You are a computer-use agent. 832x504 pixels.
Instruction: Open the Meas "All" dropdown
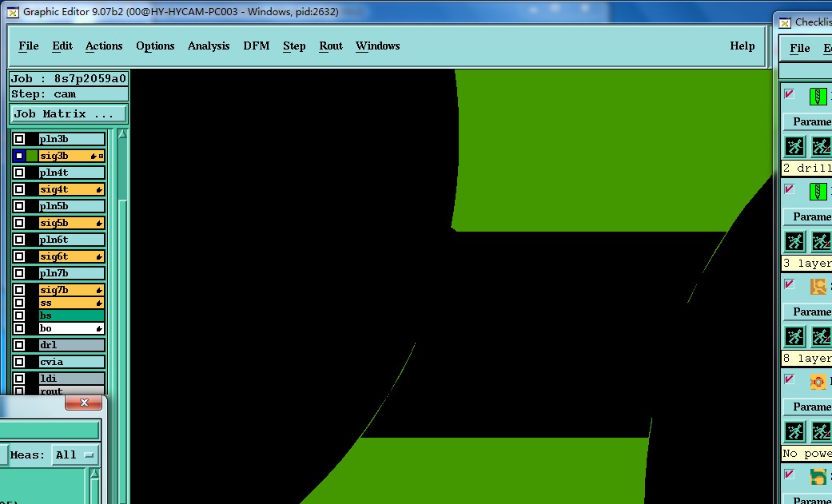[74, 454]
